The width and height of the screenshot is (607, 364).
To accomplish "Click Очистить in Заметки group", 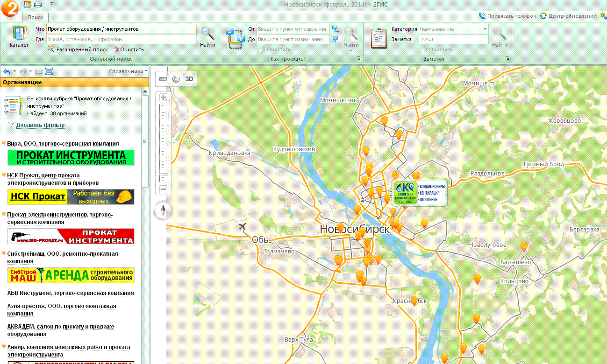I will click(x=437, y=49).
